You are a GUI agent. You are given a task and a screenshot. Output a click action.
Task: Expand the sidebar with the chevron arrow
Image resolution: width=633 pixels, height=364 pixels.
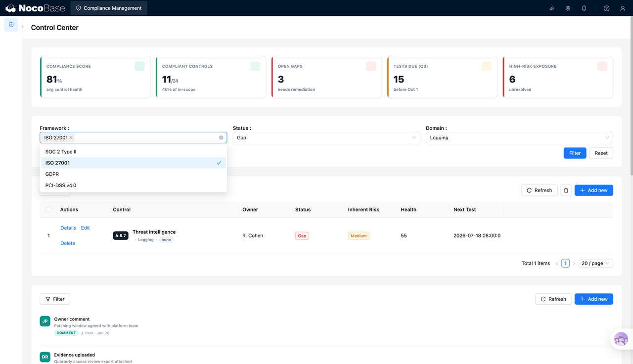(x=22, y=27)
